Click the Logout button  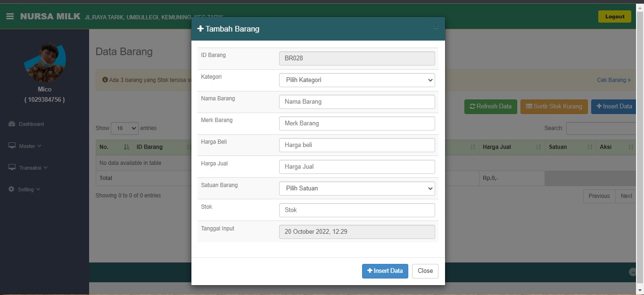tap(614, 16)
